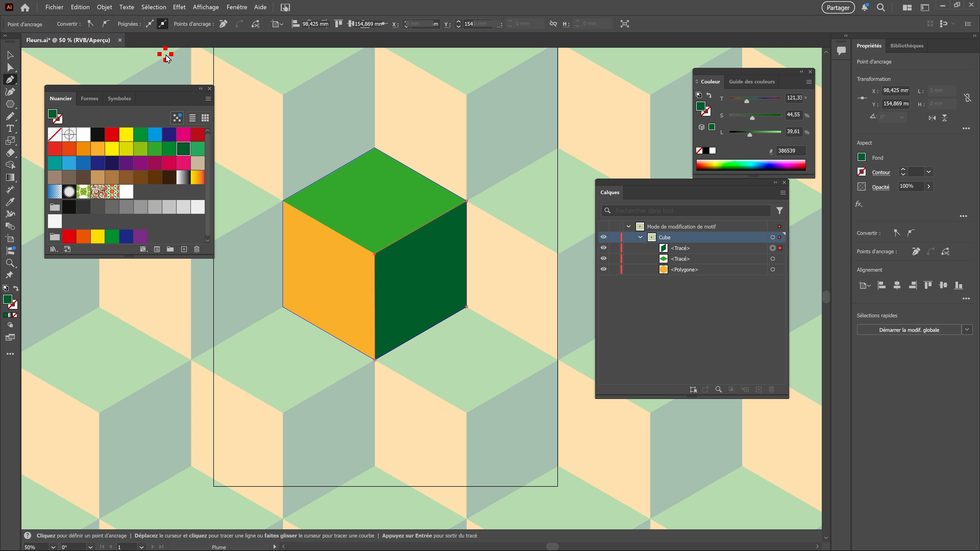Select the Selection tool (black arrow)

click(10, 56)
